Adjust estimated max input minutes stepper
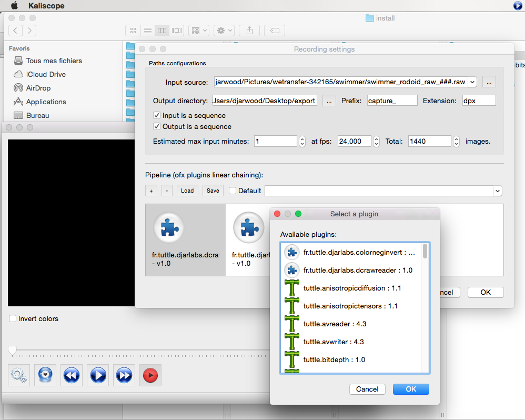Viewport: 525px width, 420px height. [302, 142]
